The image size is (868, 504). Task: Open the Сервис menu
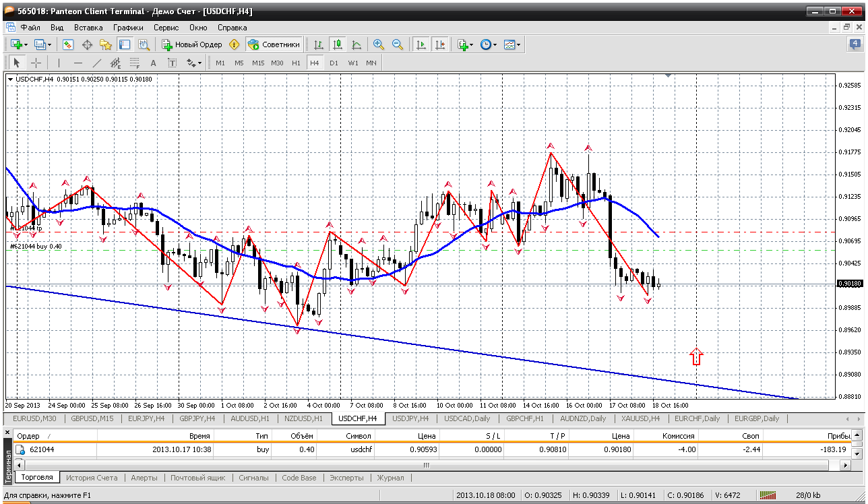166,28
